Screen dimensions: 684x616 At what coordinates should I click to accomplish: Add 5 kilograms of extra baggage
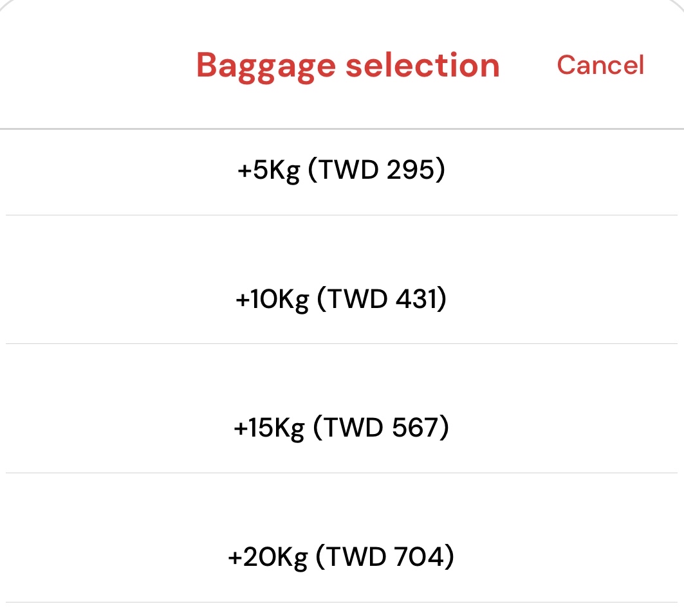(341, 172)
